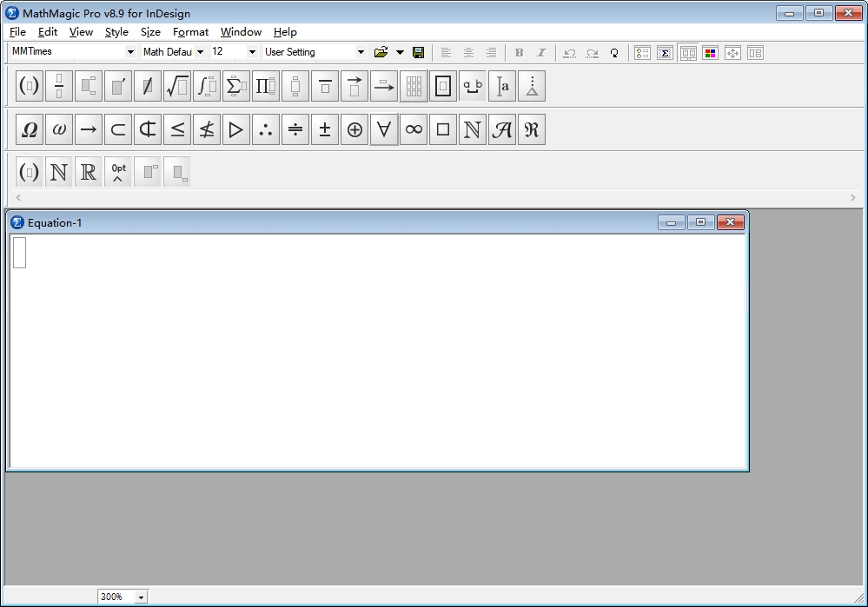Select the matrix grid template
The image size is (868, 607).
tap(414, 86)
